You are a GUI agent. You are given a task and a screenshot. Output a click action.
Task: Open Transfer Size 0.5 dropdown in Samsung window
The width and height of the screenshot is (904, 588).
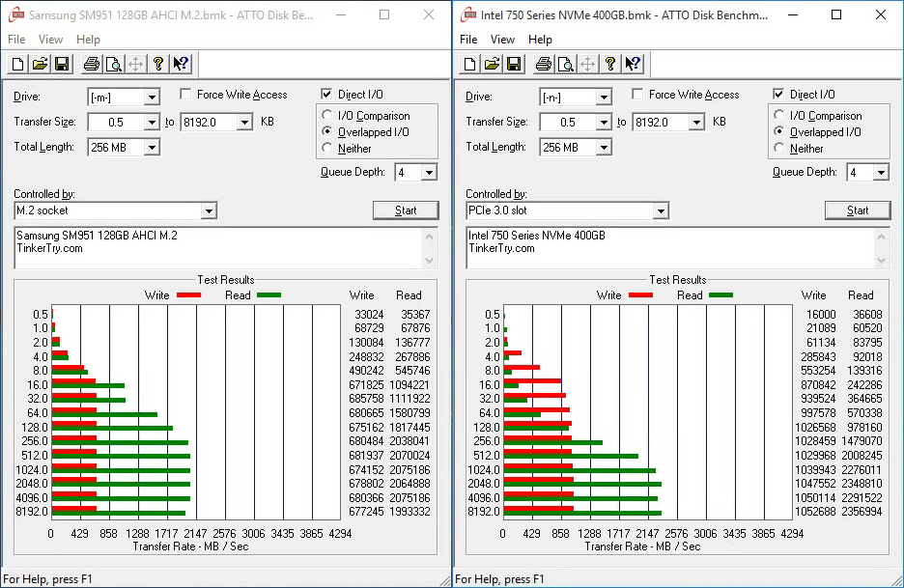click(152, 123)
